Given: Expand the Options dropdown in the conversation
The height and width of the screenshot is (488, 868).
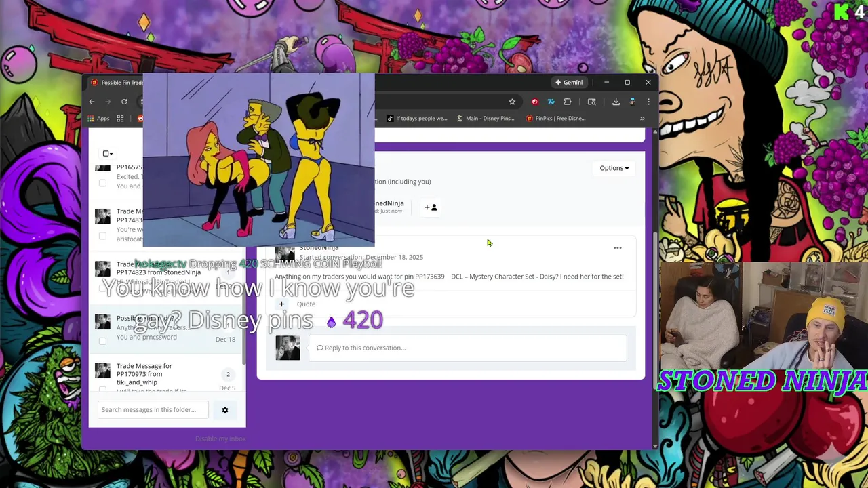Looking at the screenshot, I should coord(614,168).
